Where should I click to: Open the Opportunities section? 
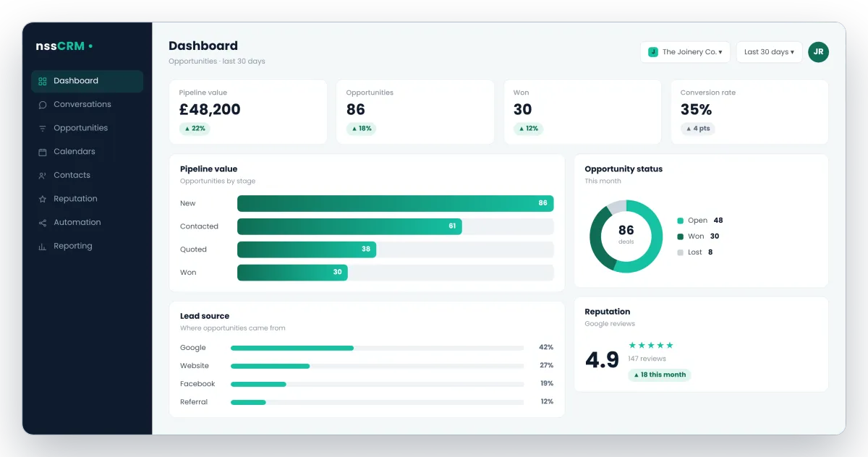[87, 128]
